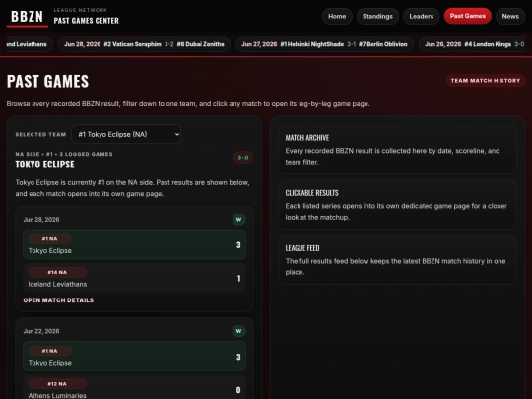Click the 'PAST GAMES' page heading
This screenshot has width=532, height=399.
pos(48,82)
